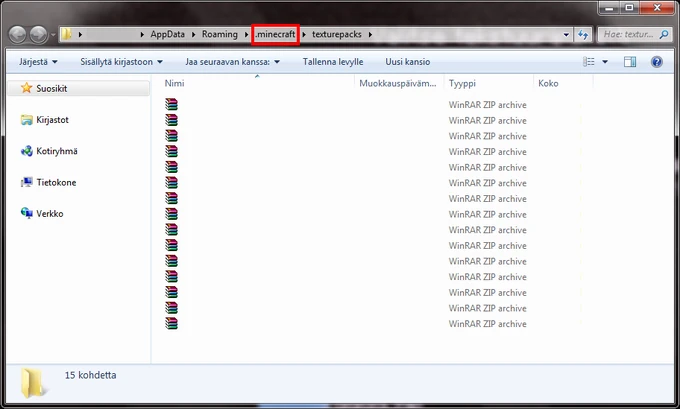680x409 pixels.
Task: Click the magnifier search icon
Action: tap(664, 34)
